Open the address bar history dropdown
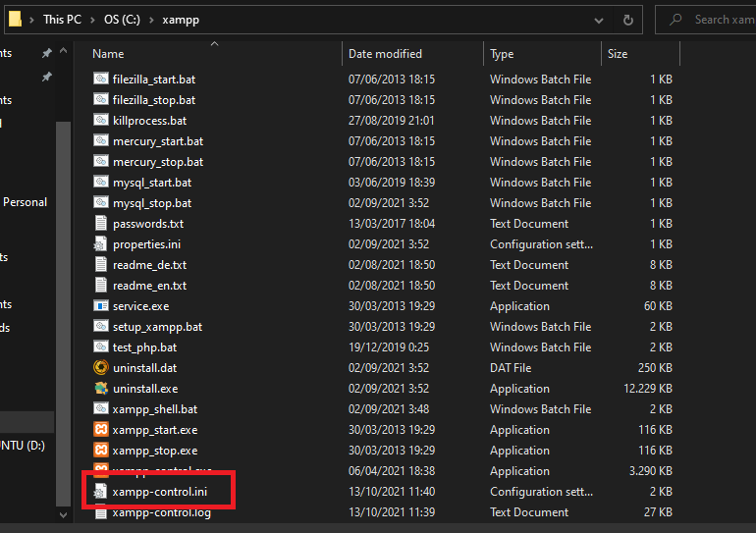This screenshot has height=533, width=756. point(599,20)
